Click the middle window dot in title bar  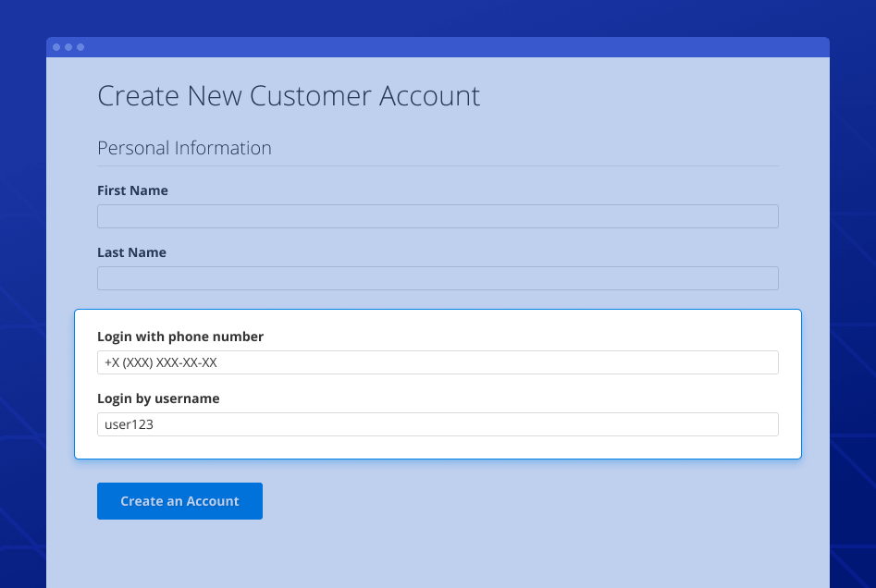click(68, 47)
